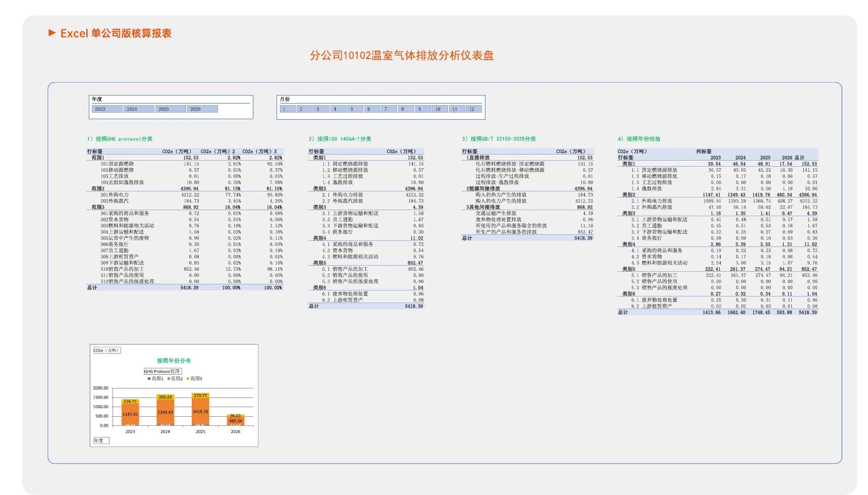Viewport: 868px width, 495px height.
Task: Click heading 3）按照GB/T 32150-2025分类
Action: [499, 139]
